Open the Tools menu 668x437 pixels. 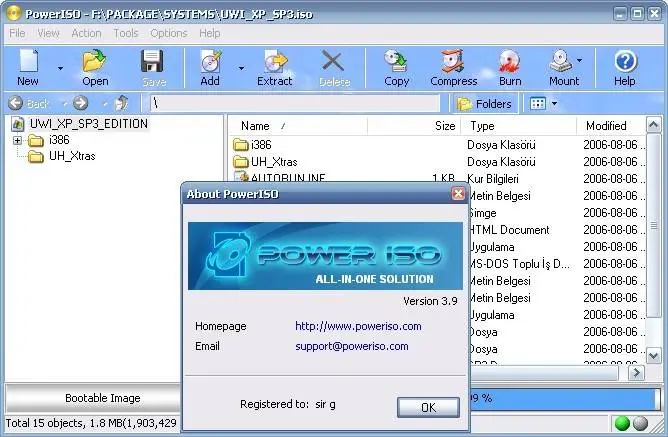(x=126, y=33)
